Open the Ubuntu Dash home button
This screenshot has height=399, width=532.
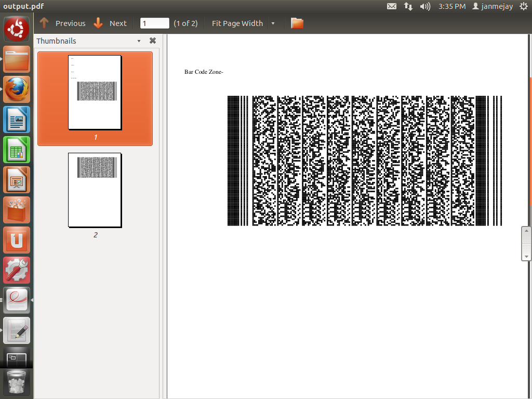pos(17,29)
